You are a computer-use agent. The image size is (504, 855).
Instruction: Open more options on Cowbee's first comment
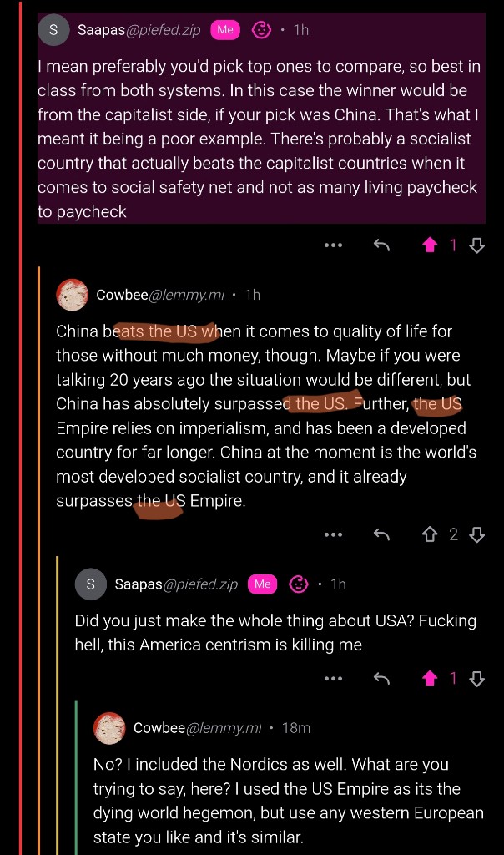334,534
